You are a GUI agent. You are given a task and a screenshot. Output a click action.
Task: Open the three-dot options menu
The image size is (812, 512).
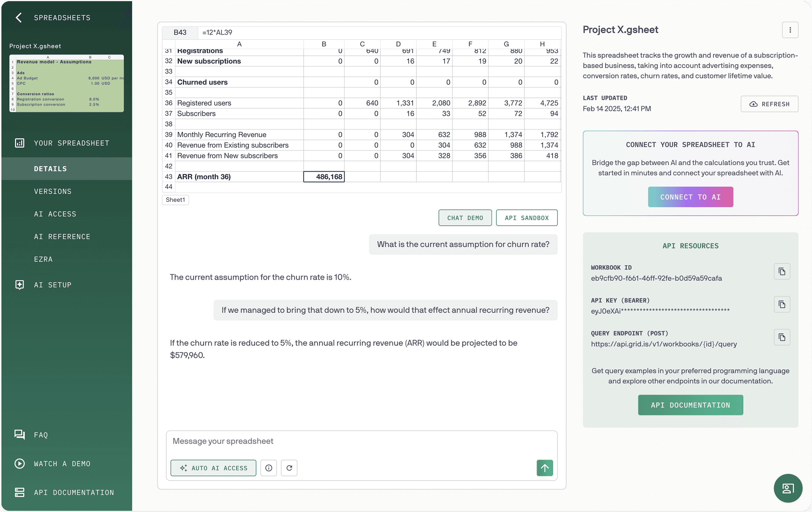(790, 30)
